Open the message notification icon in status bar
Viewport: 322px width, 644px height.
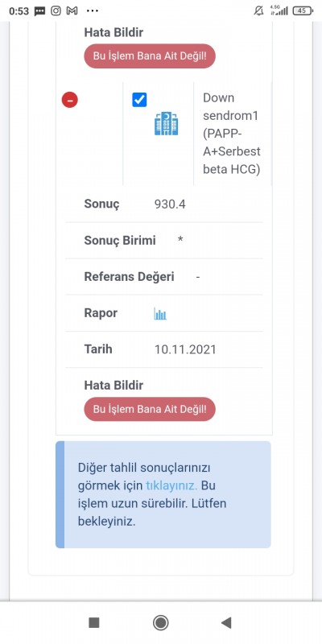click(39, 11)
